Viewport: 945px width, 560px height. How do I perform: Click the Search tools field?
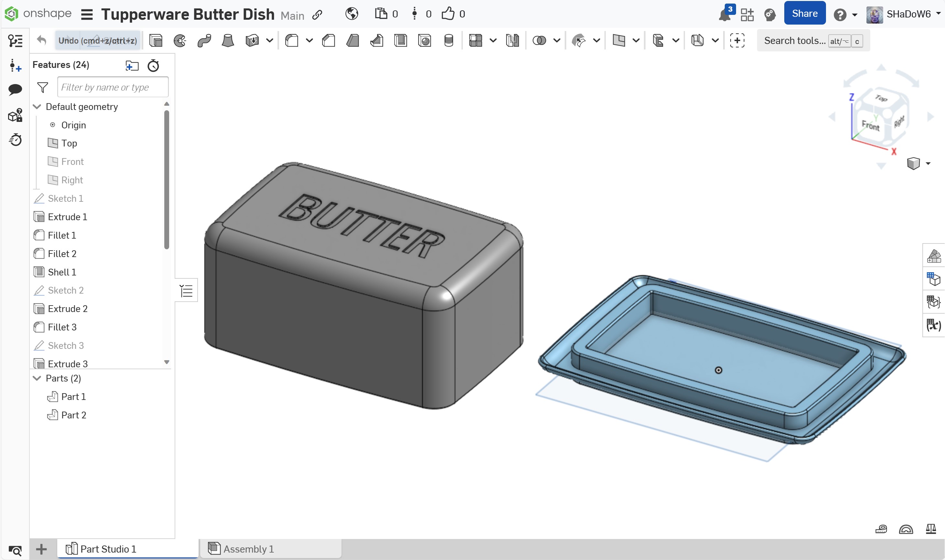click(813, 40)
